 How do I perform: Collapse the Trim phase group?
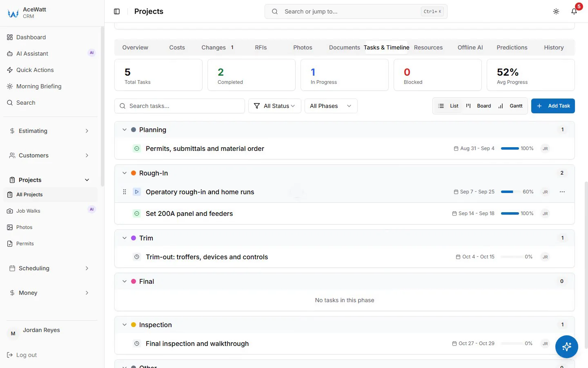125,238
